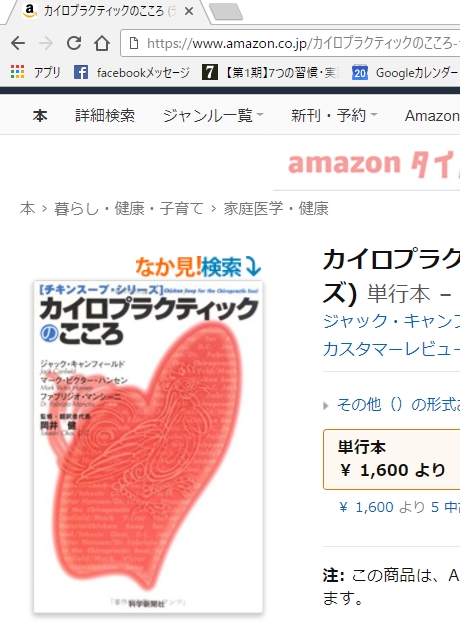
Task: Reload the page with the refresh icon
Action: tap(74, 43)
